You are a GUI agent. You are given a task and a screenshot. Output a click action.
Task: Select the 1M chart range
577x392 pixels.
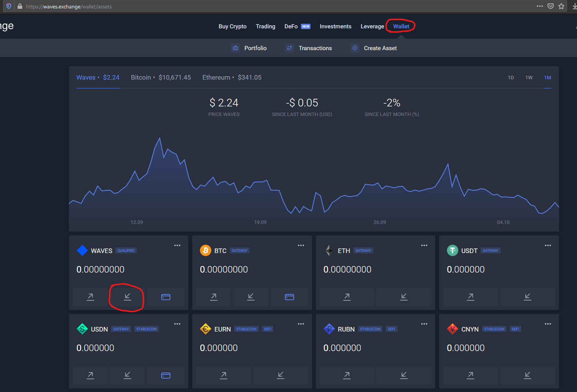pyautogui.click(x=548, y=78)
